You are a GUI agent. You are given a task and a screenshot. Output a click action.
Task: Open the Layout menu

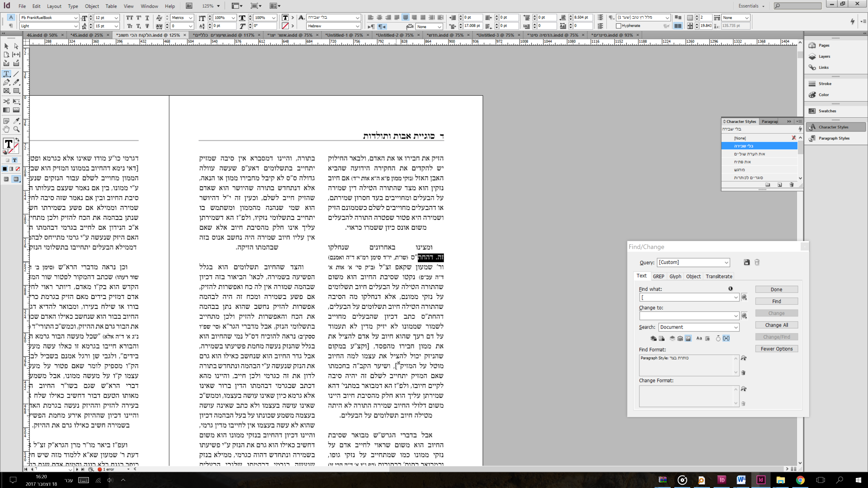[54, 6]
